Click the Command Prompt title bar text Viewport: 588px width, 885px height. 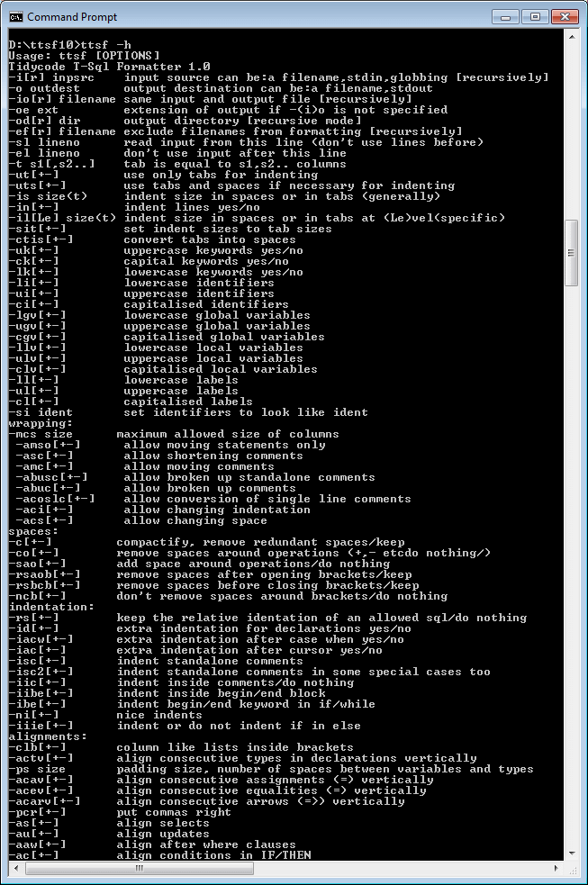[x=72, y=17]
